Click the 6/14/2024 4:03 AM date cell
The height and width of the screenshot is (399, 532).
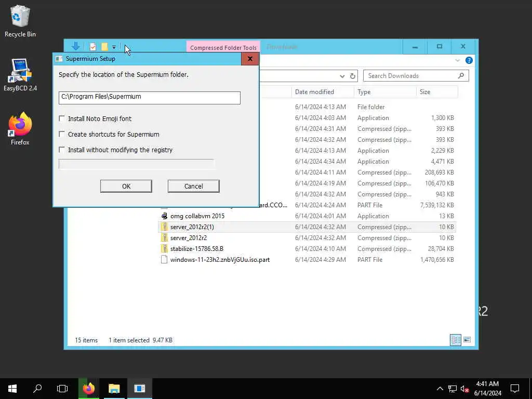click(x=320, y=118)
